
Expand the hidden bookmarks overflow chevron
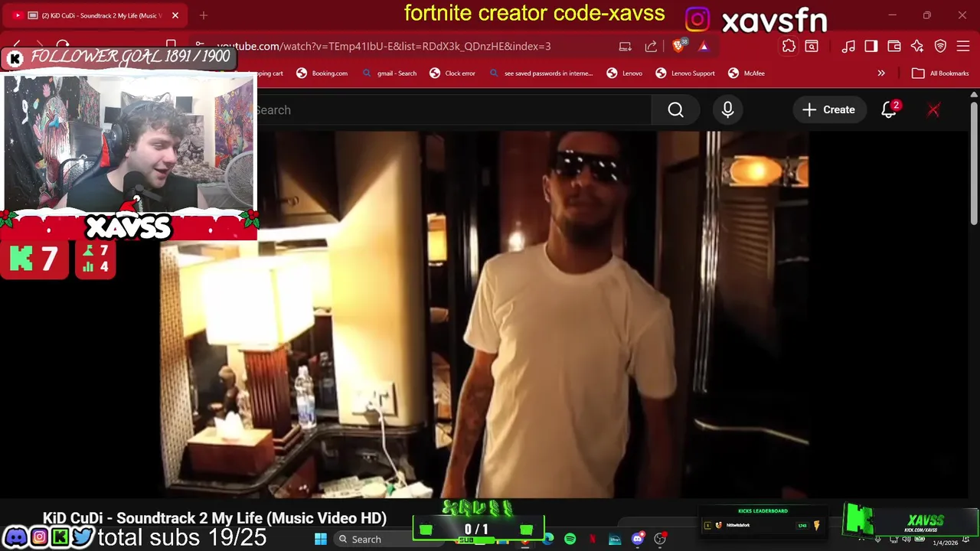[x=881, y=73]
